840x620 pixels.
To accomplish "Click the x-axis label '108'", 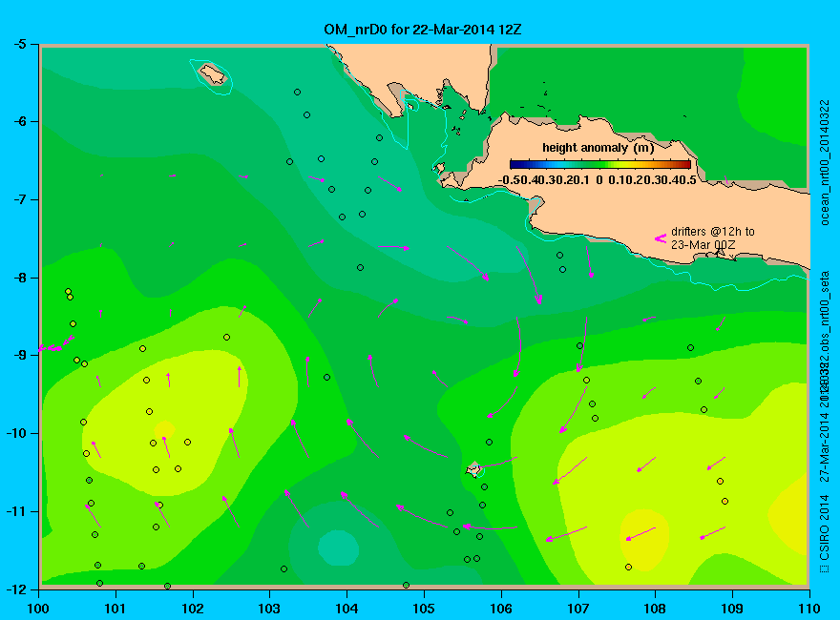I will pos(655,609).
